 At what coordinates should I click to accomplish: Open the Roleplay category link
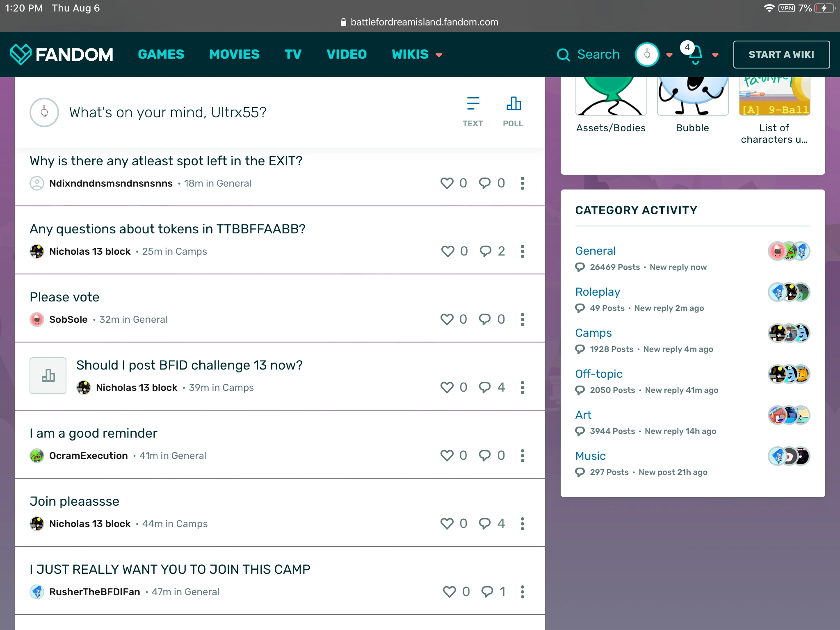click(x=597, y=292)
